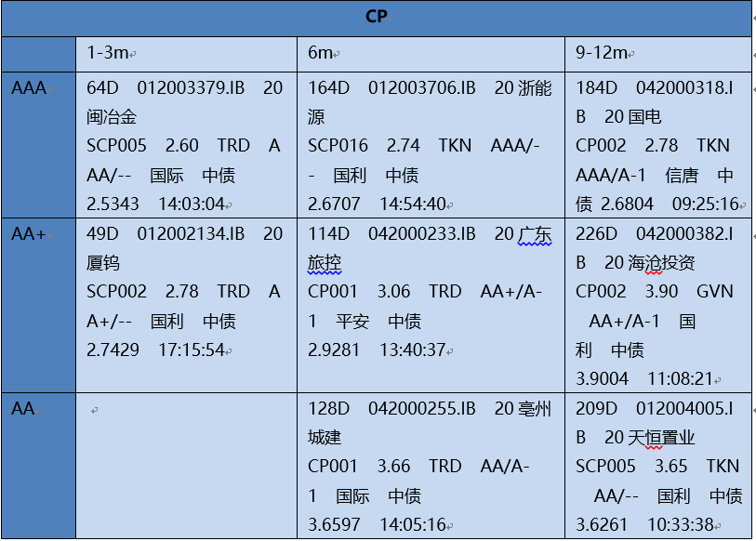Click the 厦钨 issuer name
Image resolution: width=756 pixels, height=541 pixels.
coord(103,263)
